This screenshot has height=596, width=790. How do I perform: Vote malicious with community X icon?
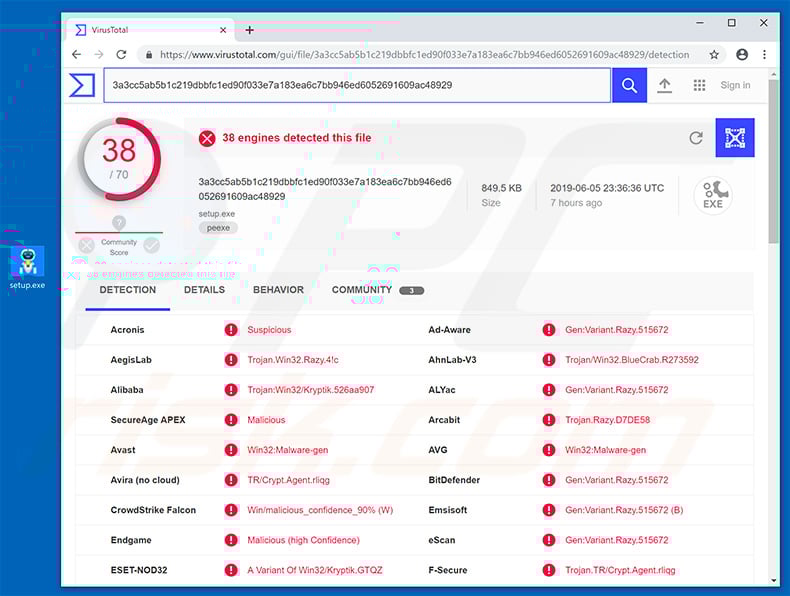tap(87, 246)
